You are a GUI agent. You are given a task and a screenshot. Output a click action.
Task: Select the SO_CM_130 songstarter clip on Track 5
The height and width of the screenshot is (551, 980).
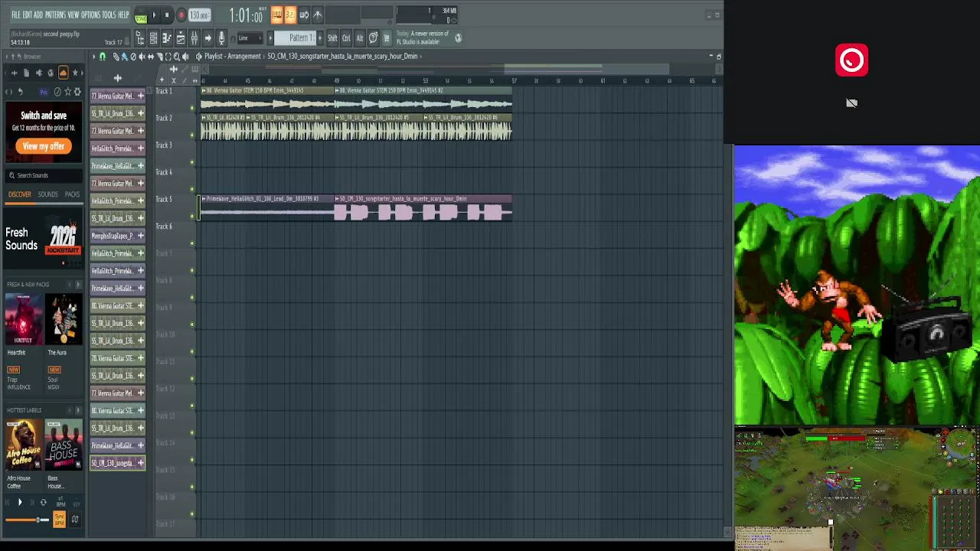(423, 208)
